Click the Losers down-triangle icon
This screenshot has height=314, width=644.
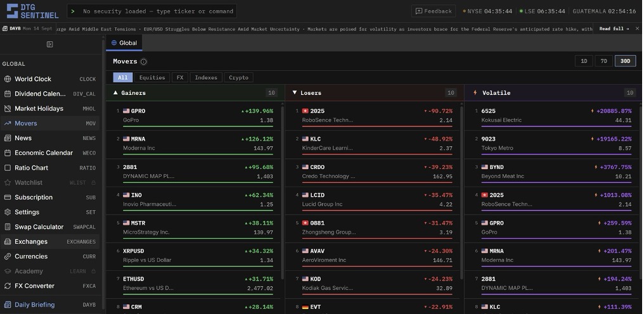coord(295,93)
